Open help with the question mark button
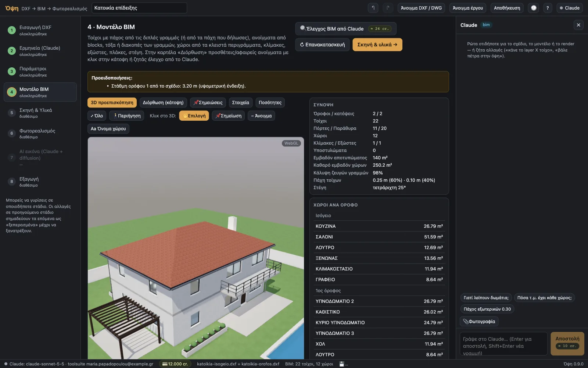 click(x=548, y=8)
